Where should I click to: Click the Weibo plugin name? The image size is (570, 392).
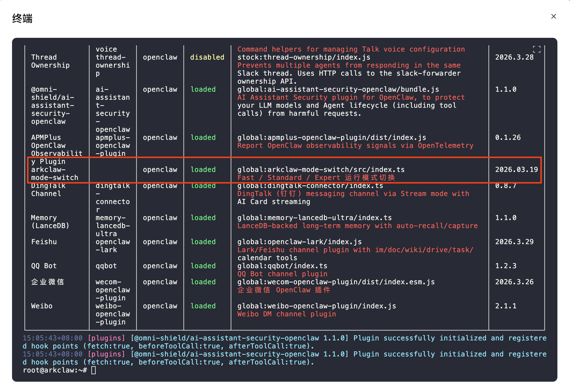(42, 306)
